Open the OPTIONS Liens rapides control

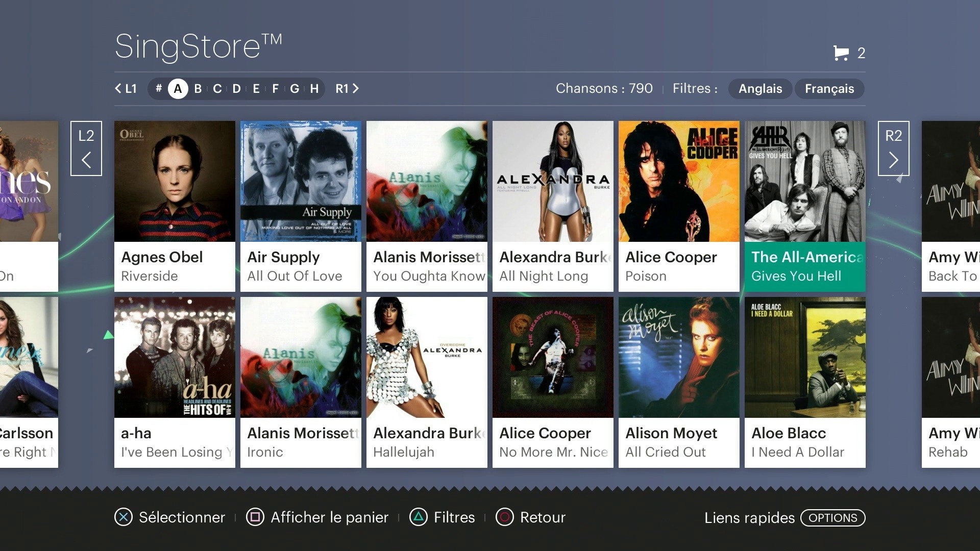click(x=832, y=518)
